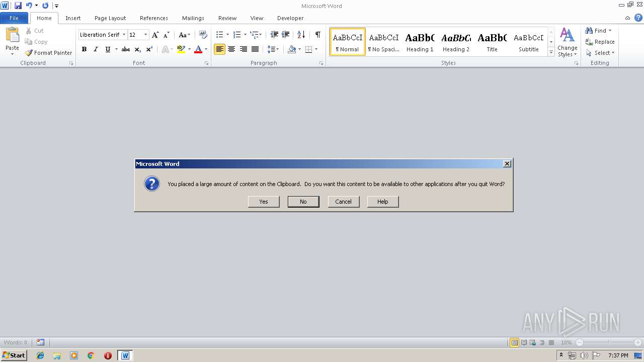Click Help in the Clipboard dialog
644x362 pixels.
(x=383, y=202)
